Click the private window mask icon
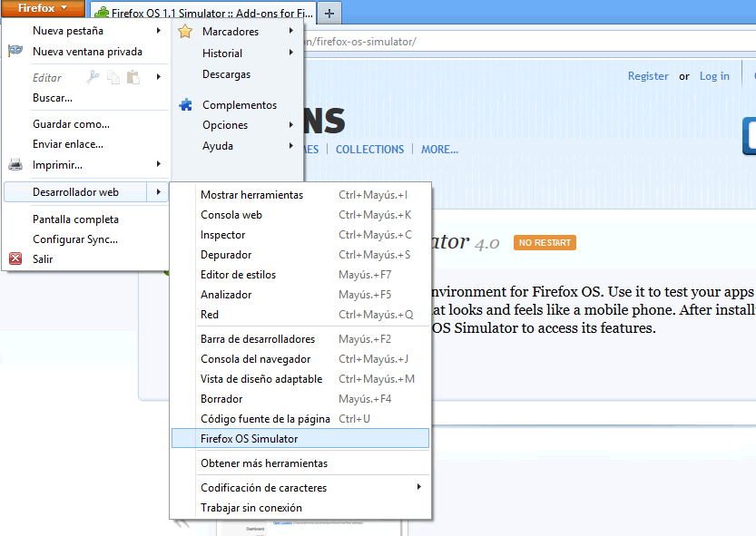Screen dimensions: 756x536 tap(15, 51)
